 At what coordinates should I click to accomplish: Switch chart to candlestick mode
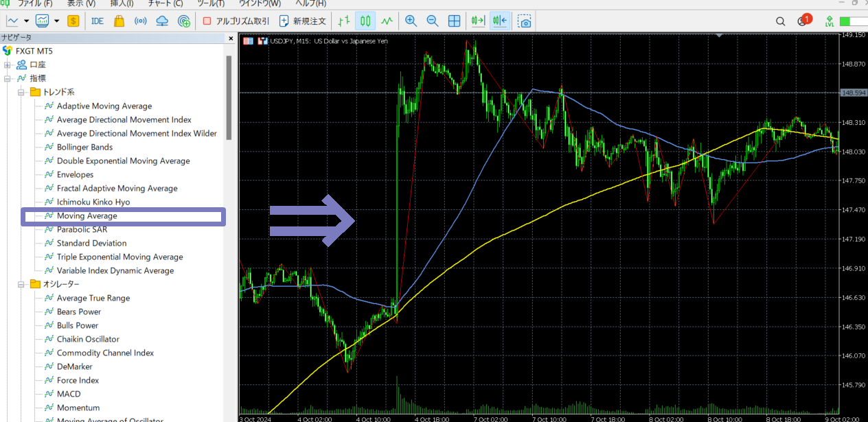click(x=366, y=21)
